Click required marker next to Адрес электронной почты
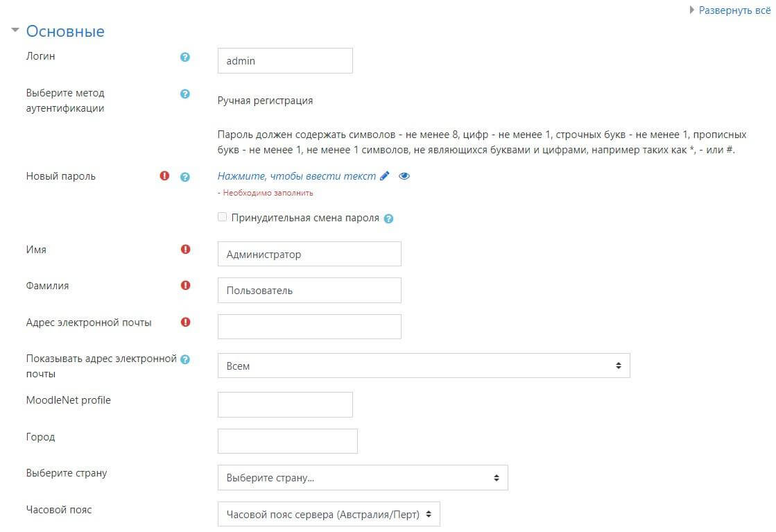776x532 pixels. click(x=186, y=322)
